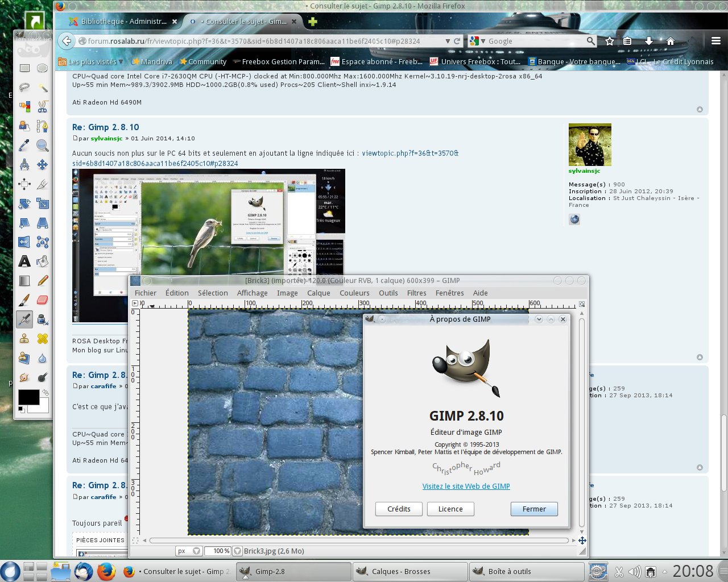This screenshot has height=582, width=728.
Task: Activate the Zoom magnifier tool
Action: pos(43,145)
